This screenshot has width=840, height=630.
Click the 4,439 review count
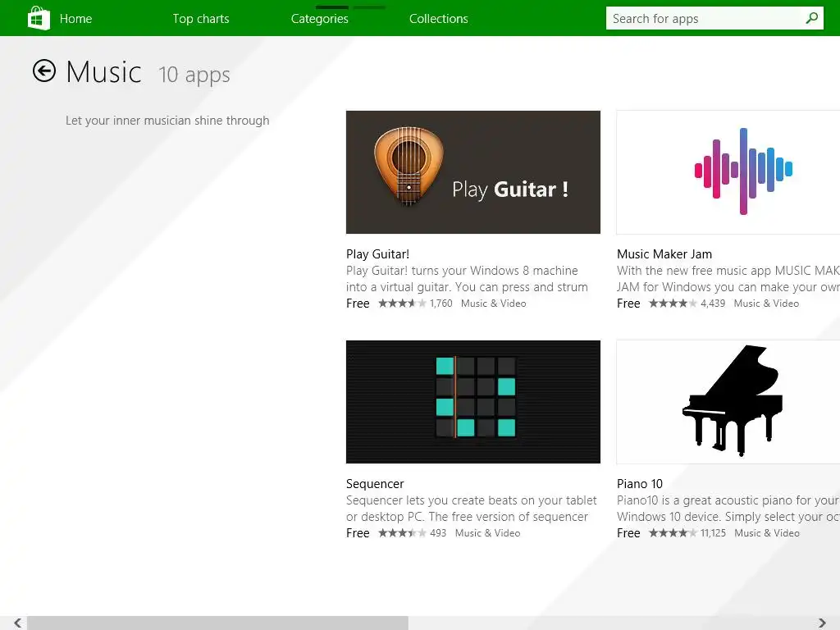[x=713, y=304]
